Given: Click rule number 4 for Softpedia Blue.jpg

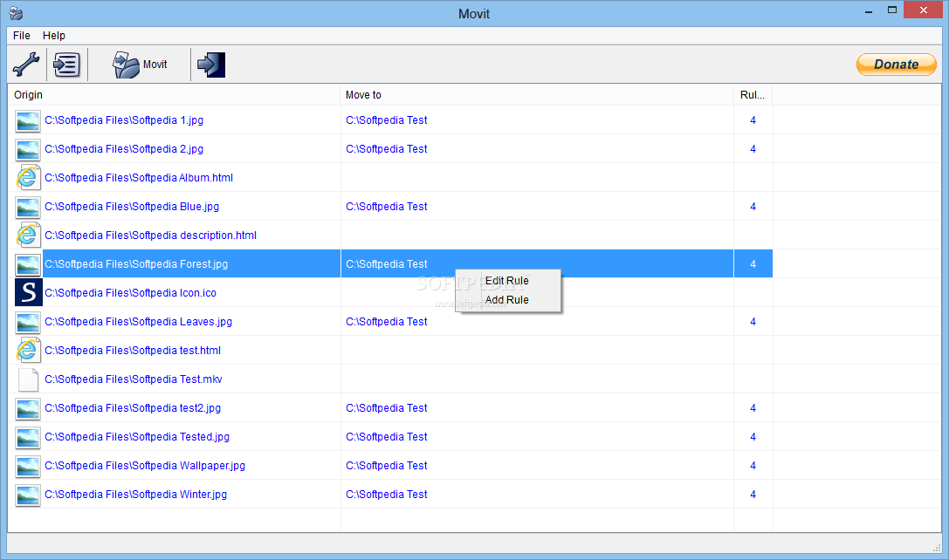Looking at the screenshot, I should [x=753, y=207].
